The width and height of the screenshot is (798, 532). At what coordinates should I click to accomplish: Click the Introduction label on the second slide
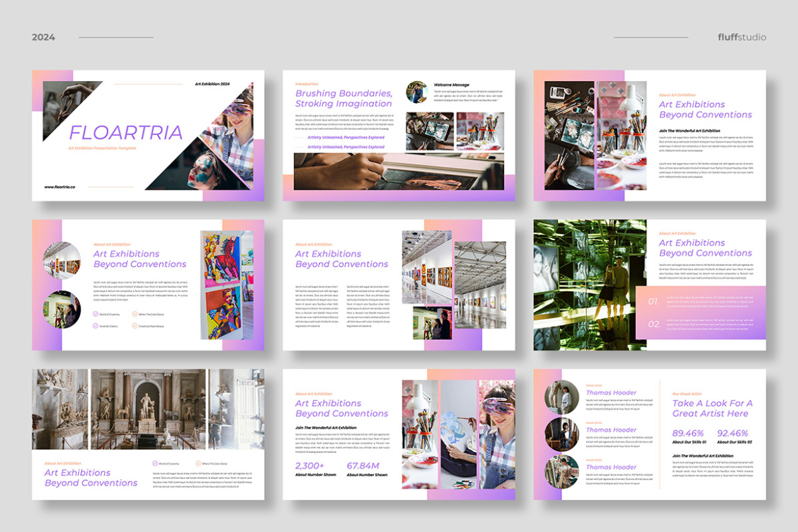[x=306, y=84]
